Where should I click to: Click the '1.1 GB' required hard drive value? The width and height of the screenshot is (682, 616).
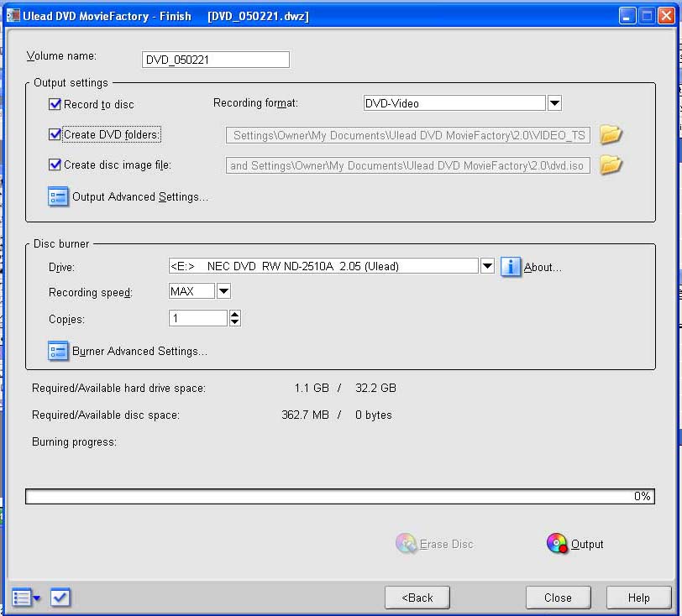tap(312, 388)
